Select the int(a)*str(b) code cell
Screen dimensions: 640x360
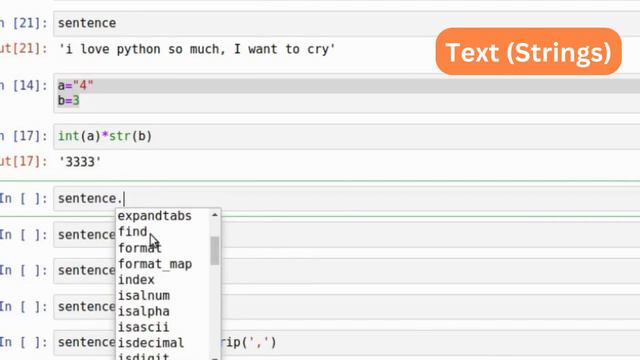[346, 136]
